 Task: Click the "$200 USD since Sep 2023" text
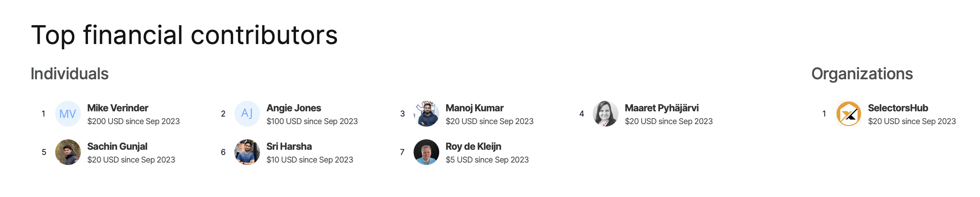tap(133, 121)
